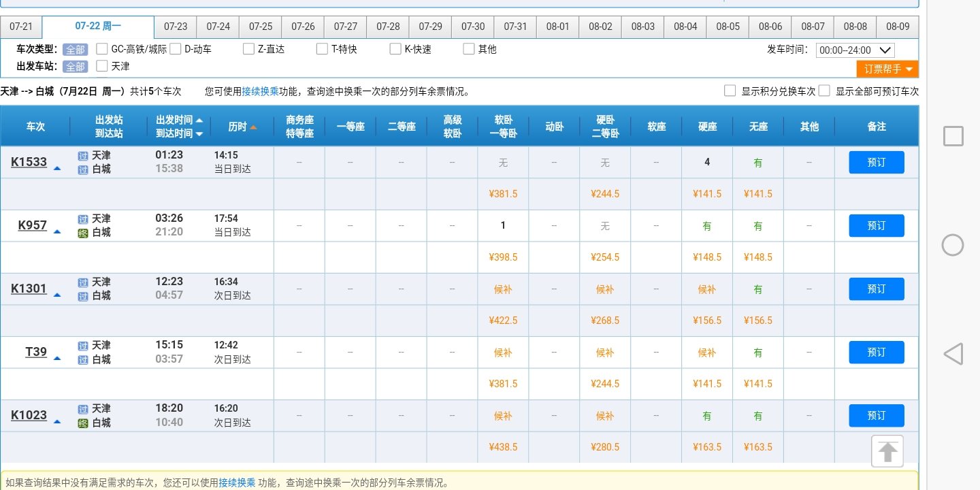The width and height of the screenshot is (980, 490).
Task: Tap the Android square recent-apps button
Action: [953, 136]
